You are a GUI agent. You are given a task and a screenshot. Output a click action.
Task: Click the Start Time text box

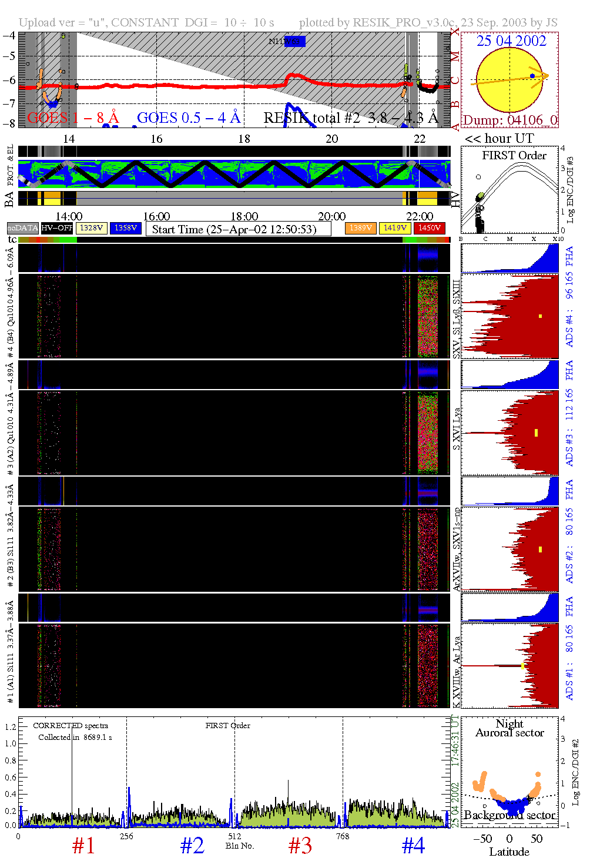(x=238, y=229)
